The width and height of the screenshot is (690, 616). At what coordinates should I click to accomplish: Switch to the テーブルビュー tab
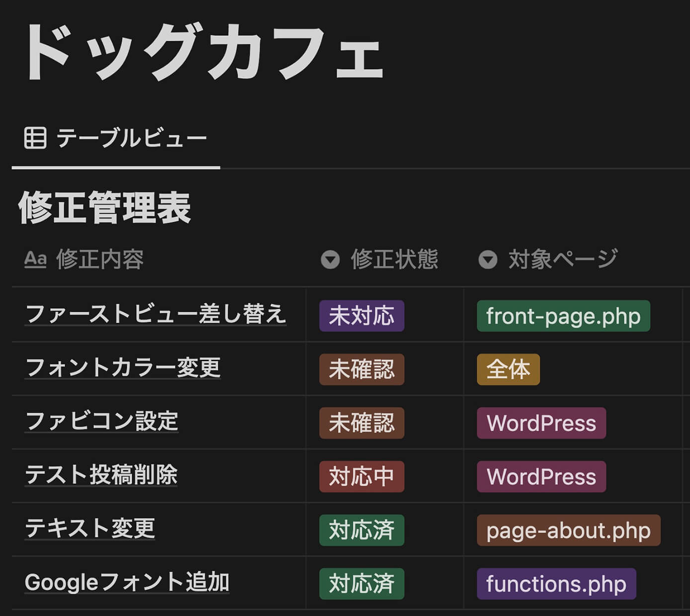(x=116, y=138)
